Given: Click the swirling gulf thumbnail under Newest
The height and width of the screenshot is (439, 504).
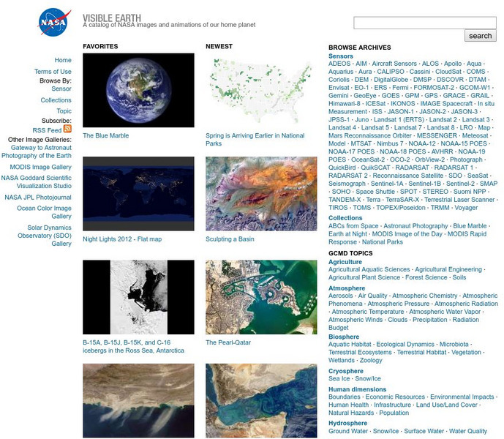Looking at the screenshot, I should pyautogui.click(x=261, y=401).
